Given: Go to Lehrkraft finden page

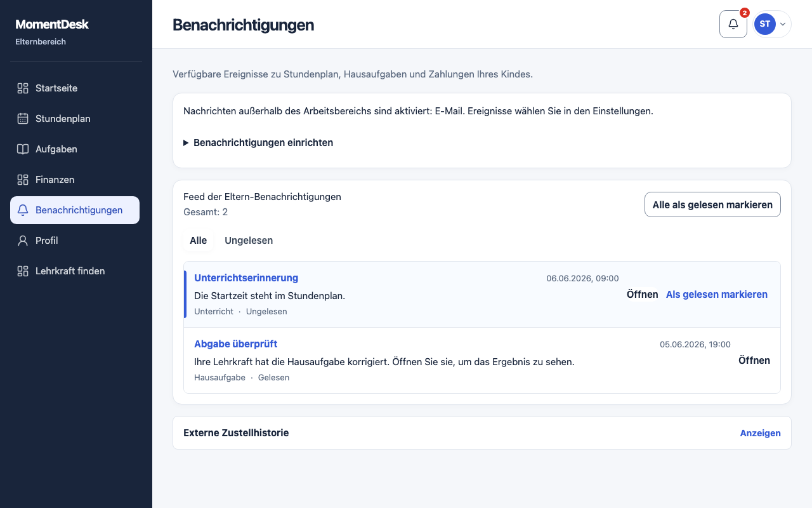Looking at the screenshot, I should (x=75, y=271).
